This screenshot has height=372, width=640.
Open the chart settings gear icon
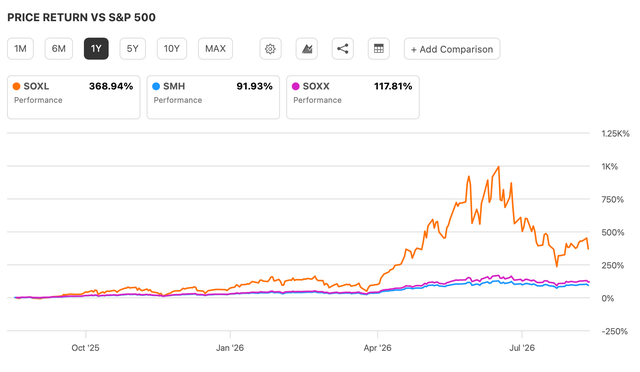point(270,49)
